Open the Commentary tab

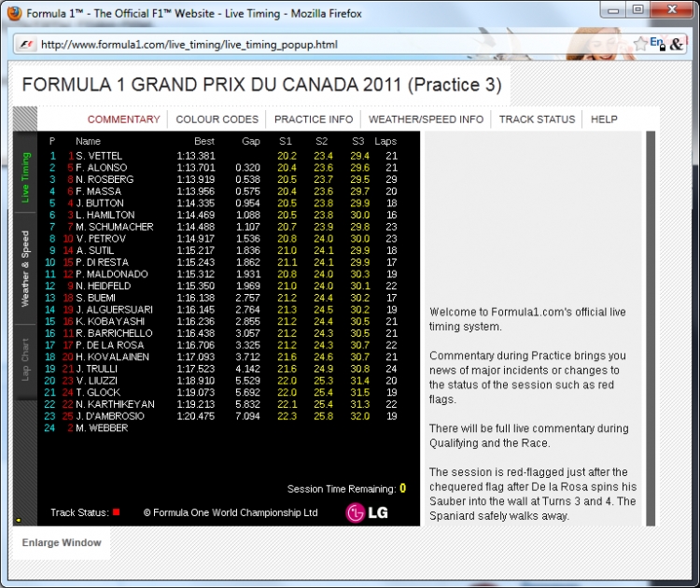[123, 119]
